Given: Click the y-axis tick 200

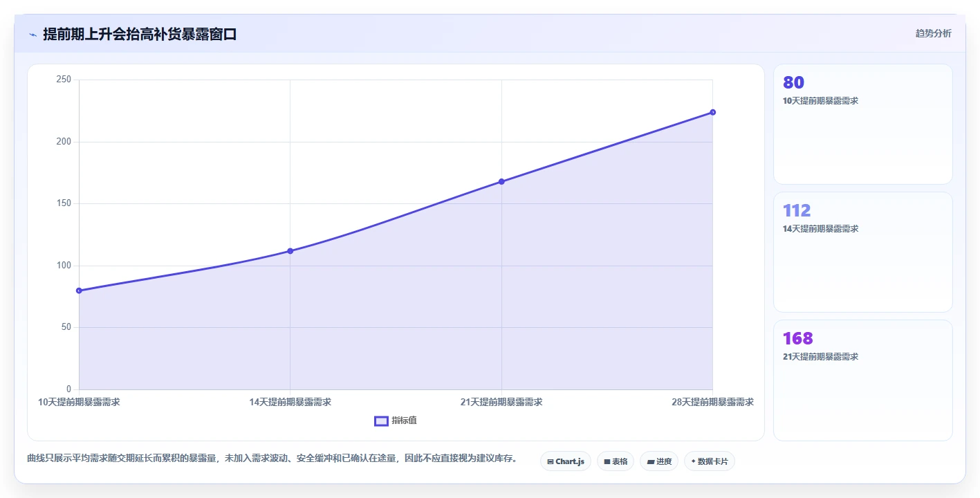Looking at the screenshot, I should pos(64,142).
